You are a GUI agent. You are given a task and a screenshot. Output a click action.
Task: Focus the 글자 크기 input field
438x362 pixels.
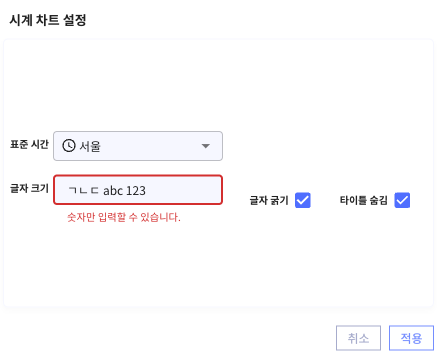[138, 190]
